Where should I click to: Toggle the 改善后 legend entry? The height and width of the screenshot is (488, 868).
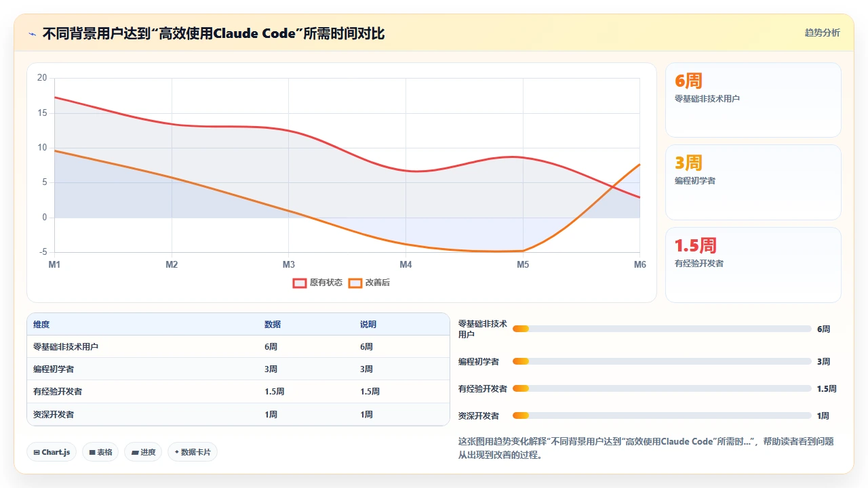point(369,283)
